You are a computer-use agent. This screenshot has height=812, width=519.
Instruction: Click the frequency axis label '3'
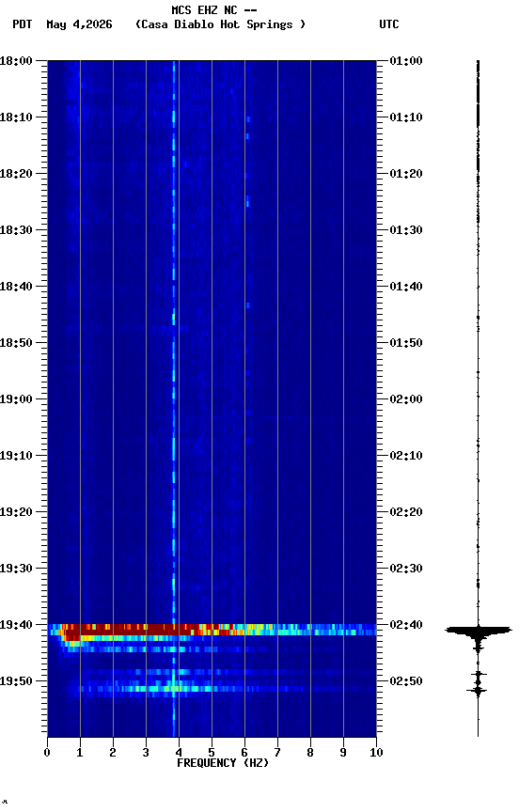(146, 753)
